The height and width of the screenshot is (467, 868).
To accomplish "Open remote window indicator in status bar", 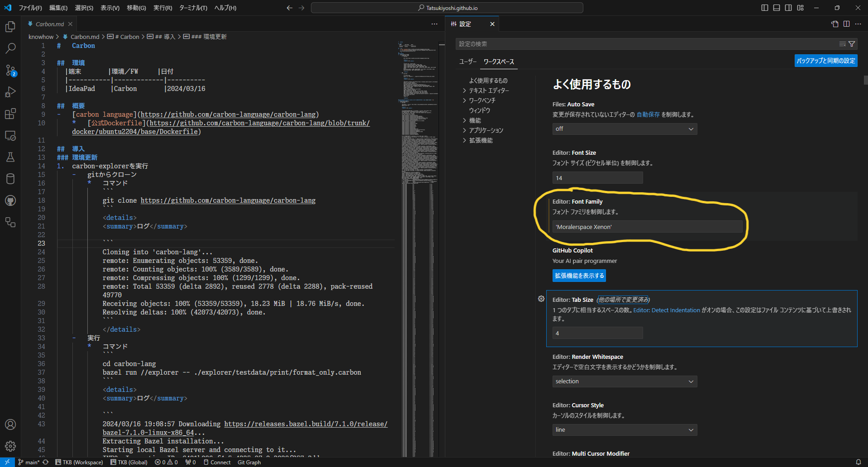I will [x=7, y=462].
